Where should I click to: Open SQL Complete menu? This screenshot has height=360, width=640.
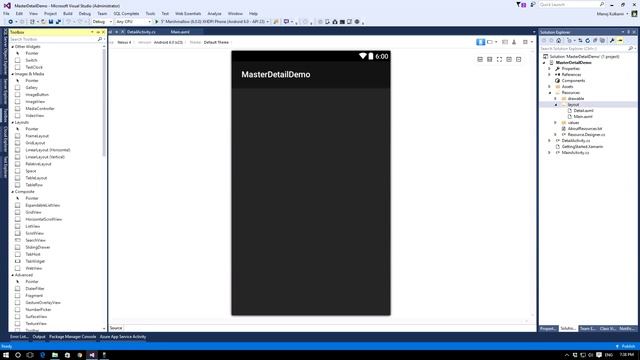tap(126, 13)
